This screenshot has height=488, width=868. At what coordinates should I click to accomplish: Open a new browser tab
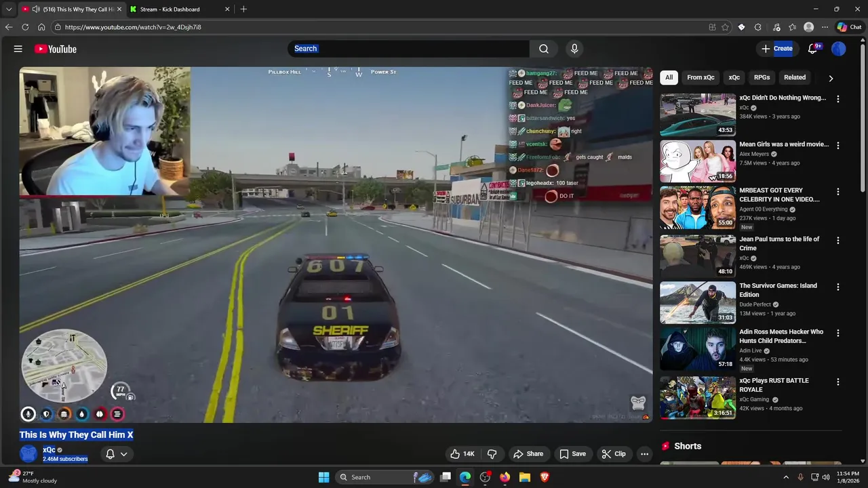click(x=243, y=9)
